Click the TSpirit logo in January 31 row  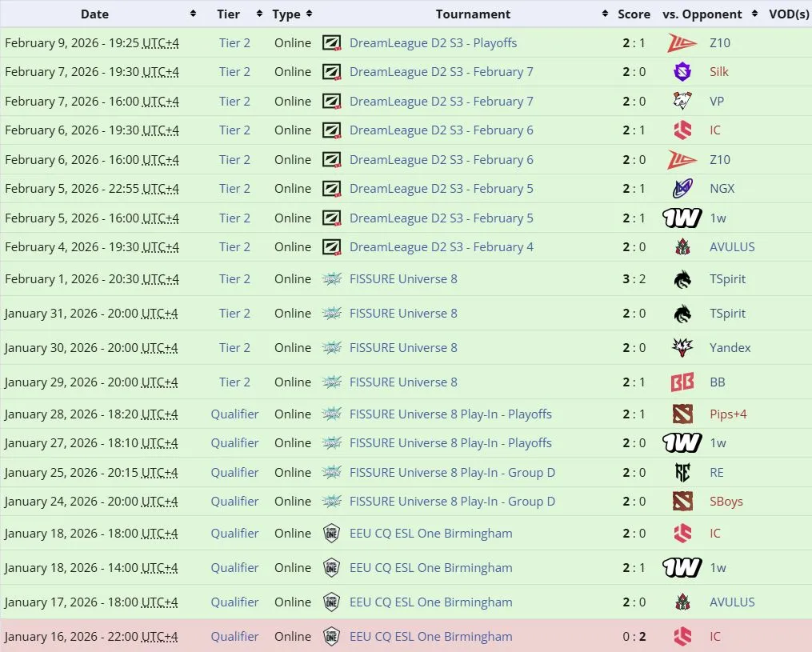(682, 314)
